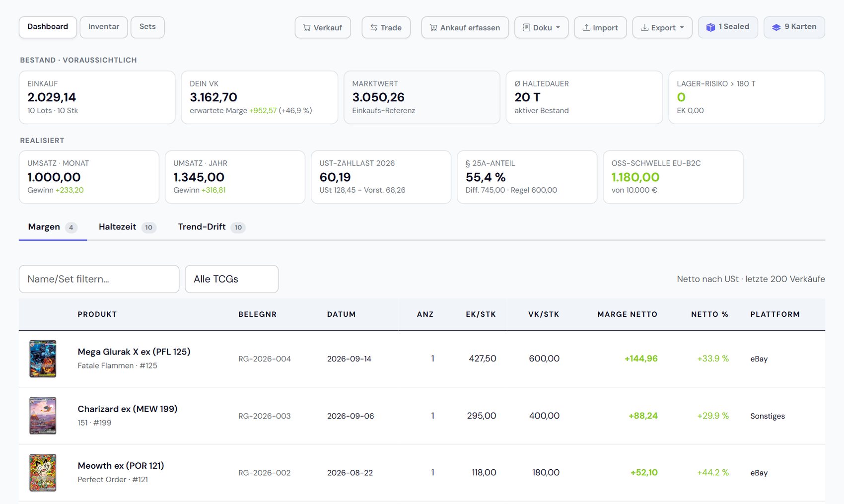
Task: Sort by the DATUM column header
Action: click(x=341, y=314)
